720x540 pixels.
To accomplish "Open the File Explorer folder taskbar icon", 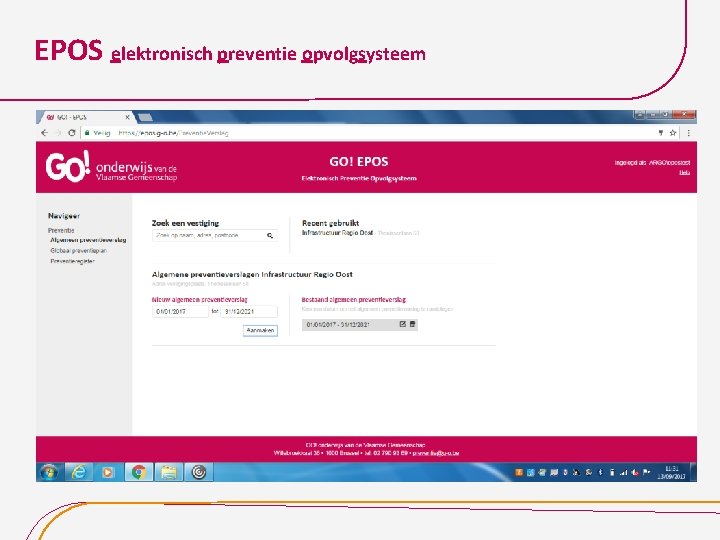I will coord(168,472).
